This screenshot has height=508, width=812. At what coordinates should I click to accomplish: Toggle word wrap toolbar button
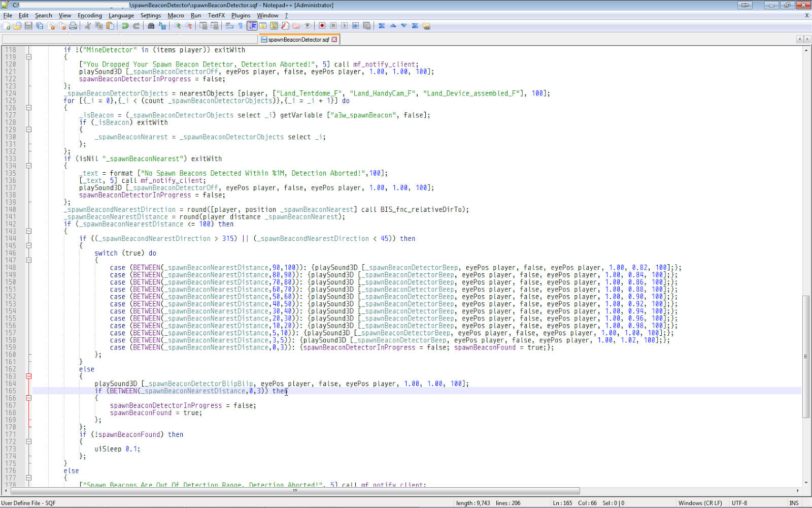click(229, 26)
